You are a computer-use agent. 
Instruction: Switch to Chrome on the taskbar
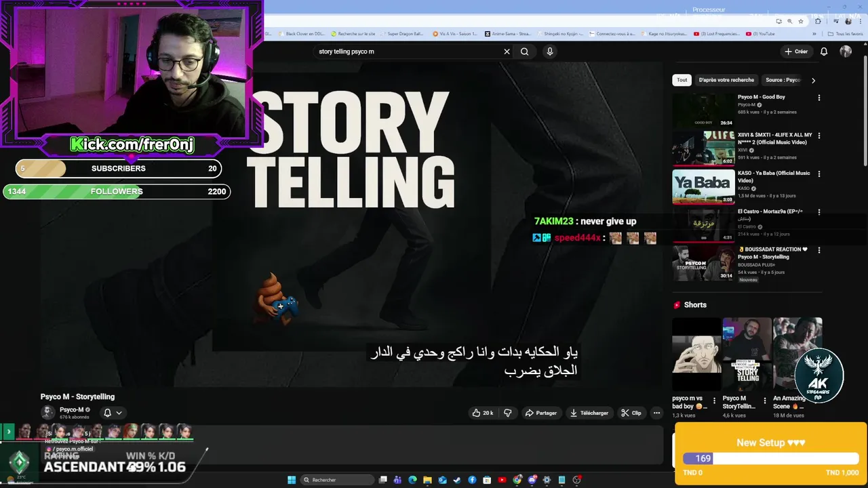tap(517, 480)
